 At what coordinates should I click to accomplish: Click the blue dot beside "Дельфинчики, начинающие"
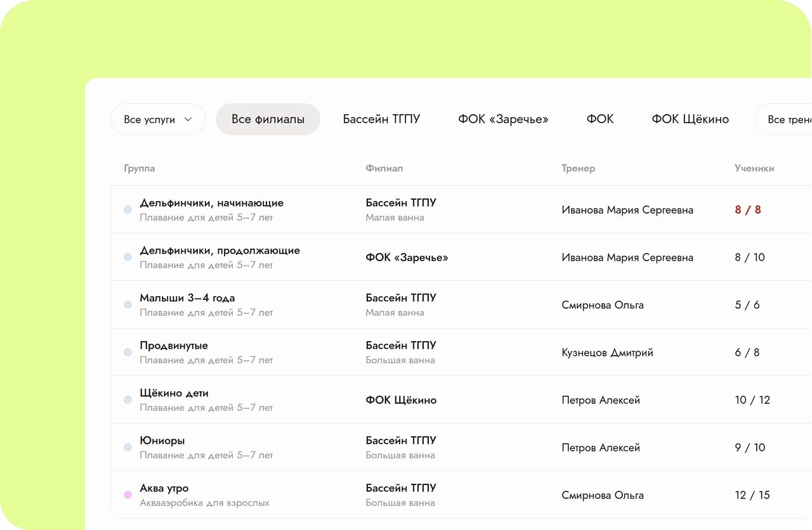click(x=128, y=210)
